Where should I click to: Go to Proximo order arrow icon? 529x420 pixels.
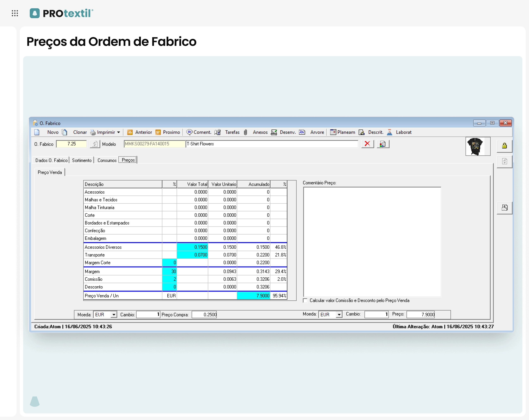(x=158, y=132)
